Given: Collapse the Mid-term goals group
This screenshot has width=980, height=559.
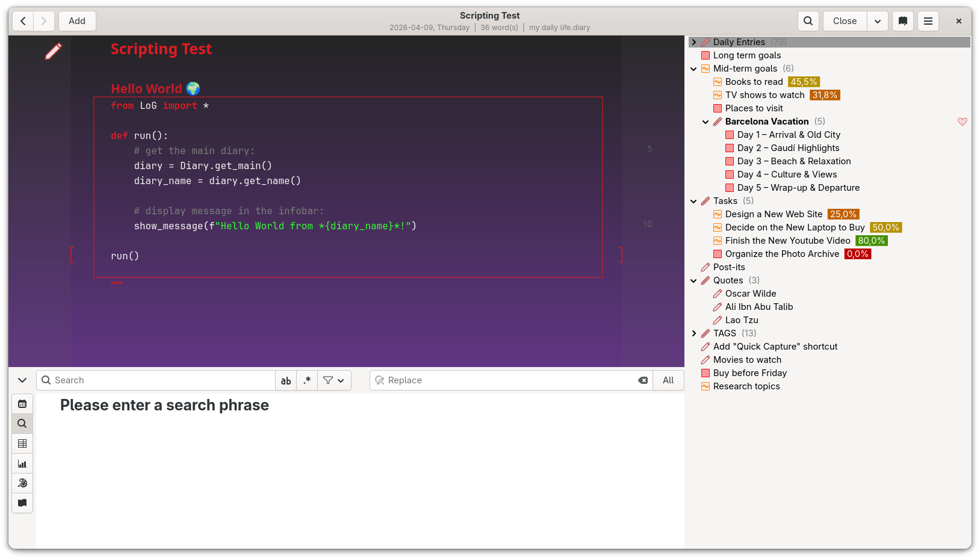Looking at the screenshot, I should 694,69.
